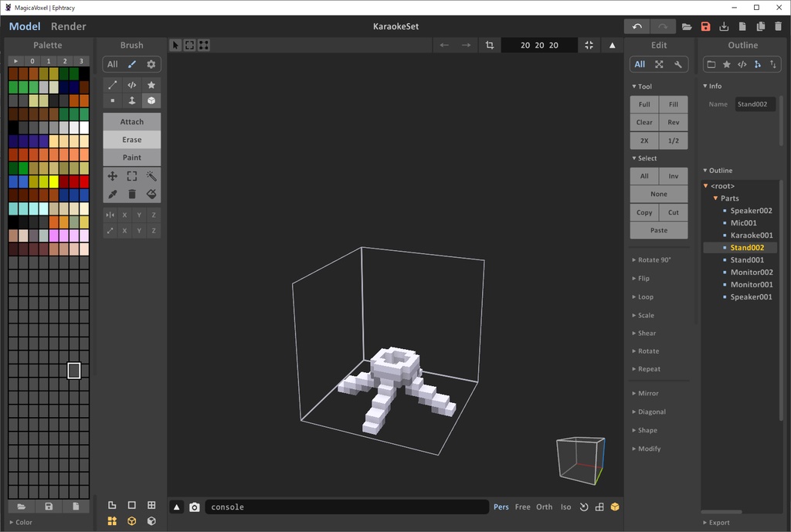This screenshot has width=791, height=532.
Task: Expand the Export section
Action: tap(716, 523)
